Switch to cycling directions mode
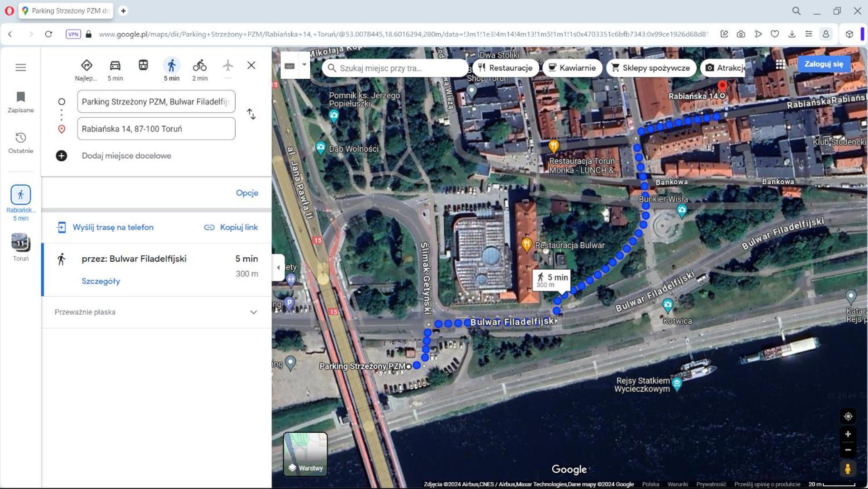This screenshot has height=489, width=868. click(x=199, y=70)
